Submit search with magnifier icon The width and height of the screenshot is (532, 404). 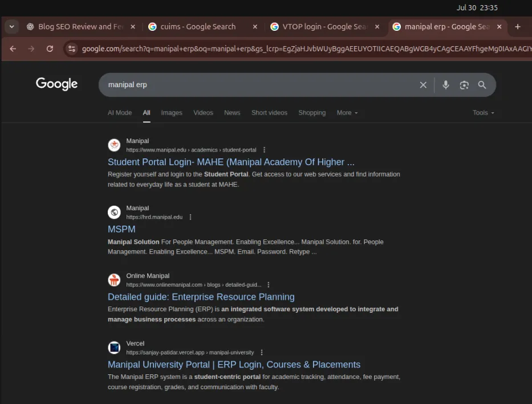click(x=482, y=85)
